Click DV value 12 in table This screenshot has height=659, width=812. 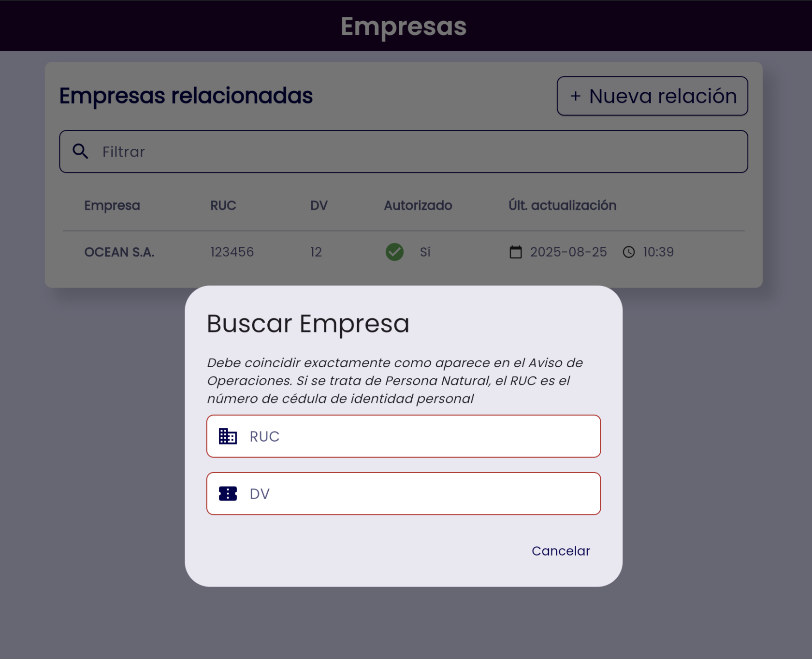tap(316, 252)
